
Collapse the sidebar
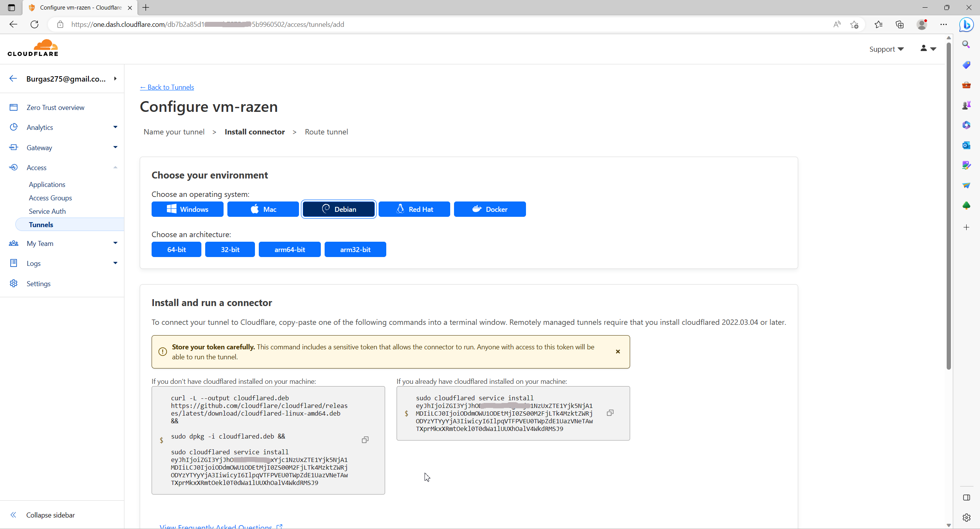pyautogui.click(x=50, y=515)
